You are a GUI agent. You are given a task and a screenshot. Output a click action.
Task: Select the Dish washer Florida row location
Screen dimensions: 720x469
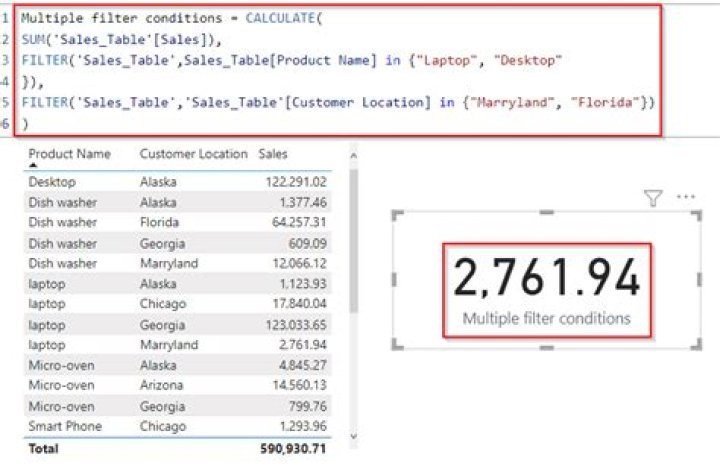[159, 222]
